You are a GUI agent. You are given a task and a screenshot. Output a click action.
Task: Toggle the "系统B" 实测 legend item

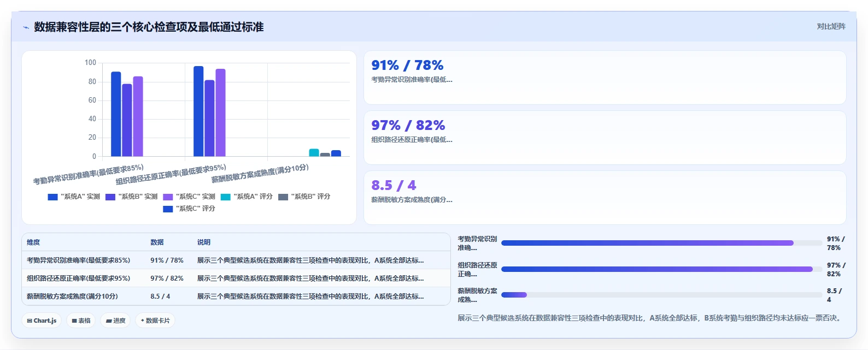(132, 197)
